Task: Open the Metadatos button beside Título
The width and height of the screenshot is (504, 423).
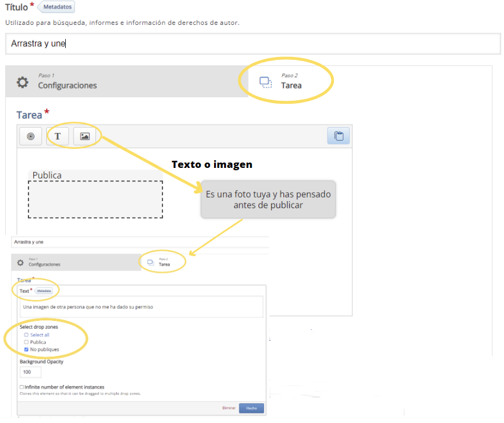Action: click(58, 7)
